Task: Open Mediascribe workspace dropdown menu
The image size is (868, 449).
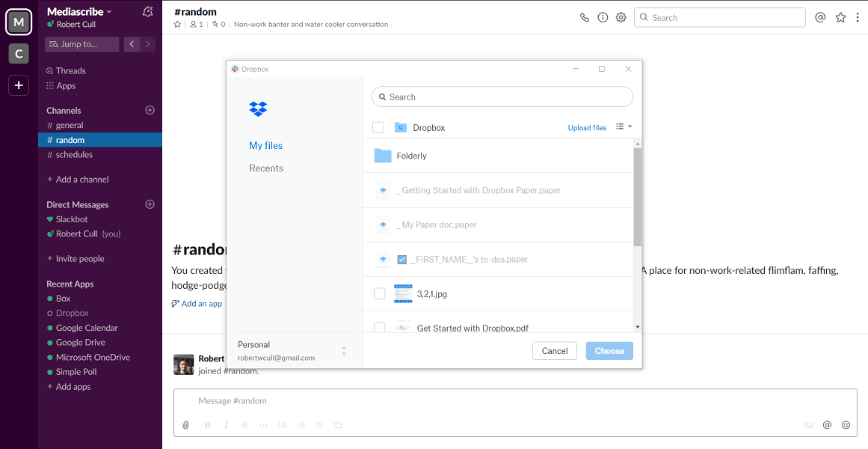Action: pyautogui.click(x=79, y=12)
